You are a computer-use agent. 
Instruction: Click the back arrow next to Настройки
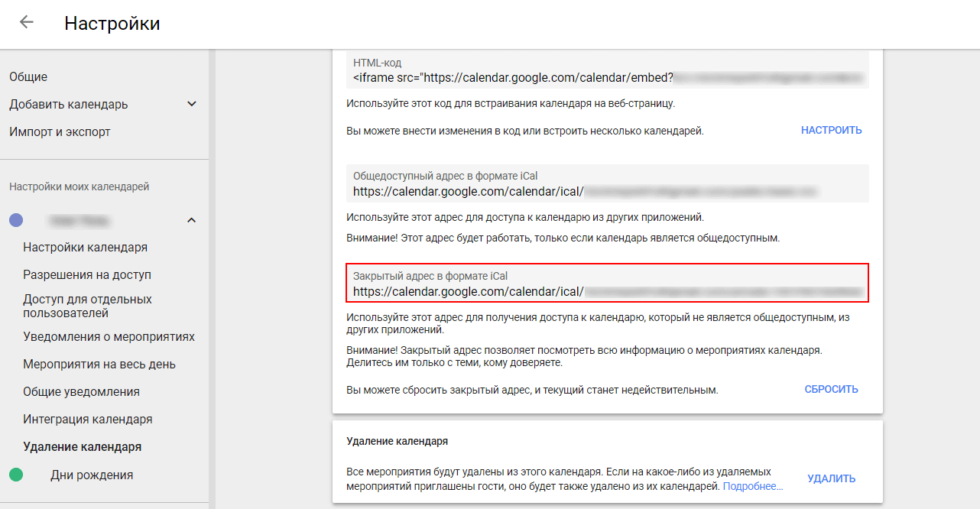pyautogui.click(x=27, y=22)
